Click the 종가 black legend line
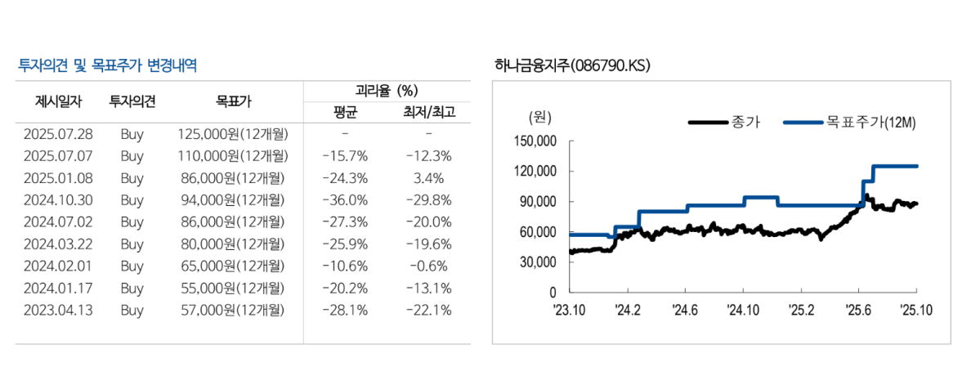The width and height of the screenshot is (980, 371). [708, 123]
